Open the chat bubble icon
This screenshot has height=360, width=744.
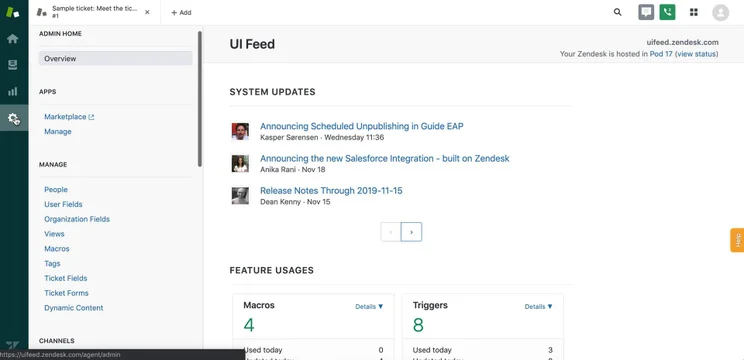point(646,12)
